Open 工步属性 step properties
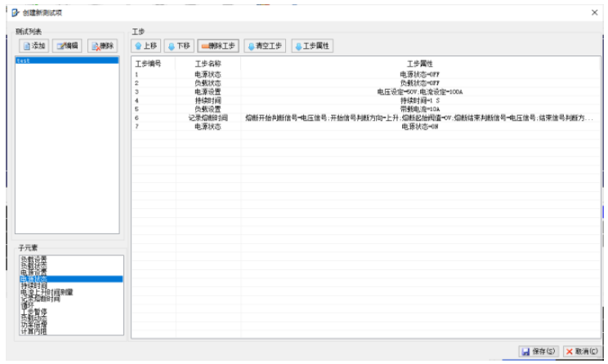Viewport: 608px width, 364px height. coord(311,47)
